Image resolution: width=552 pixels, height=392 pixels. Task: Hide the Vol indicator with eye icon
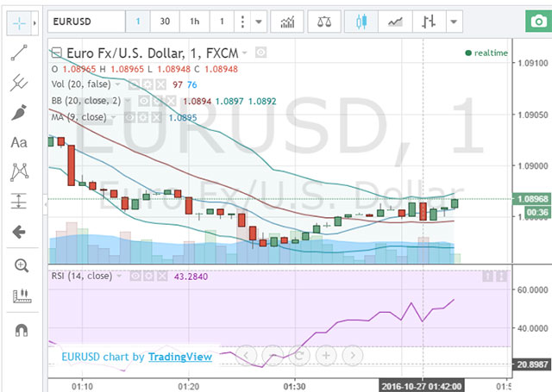[134, 84]
